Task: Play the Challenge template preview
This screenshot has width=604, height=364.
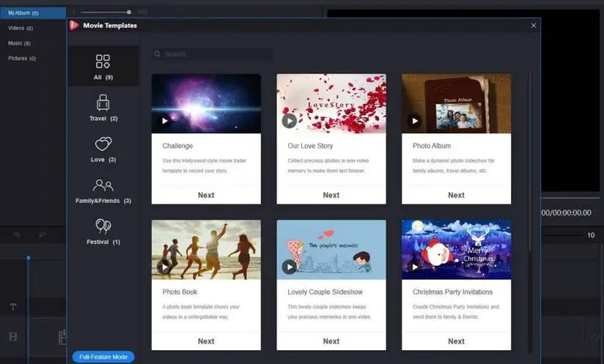Action: [164, 121]
